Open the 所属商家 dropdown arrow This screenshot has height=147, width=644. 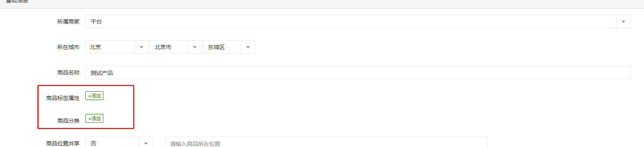click(623, 22)
